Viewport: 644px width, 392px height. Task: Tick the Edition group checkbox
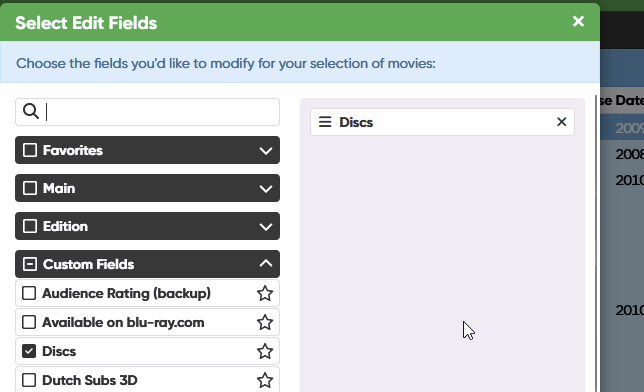[30, 226]
